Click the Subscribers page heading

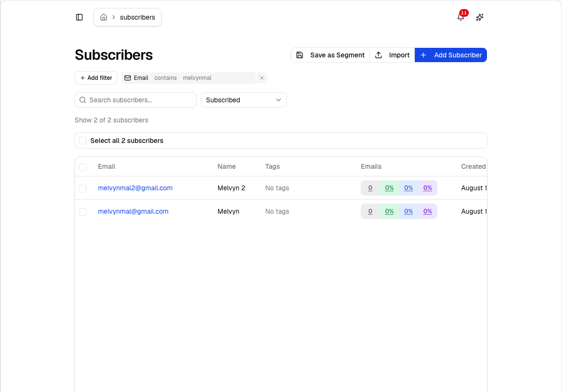pos(114,55)
